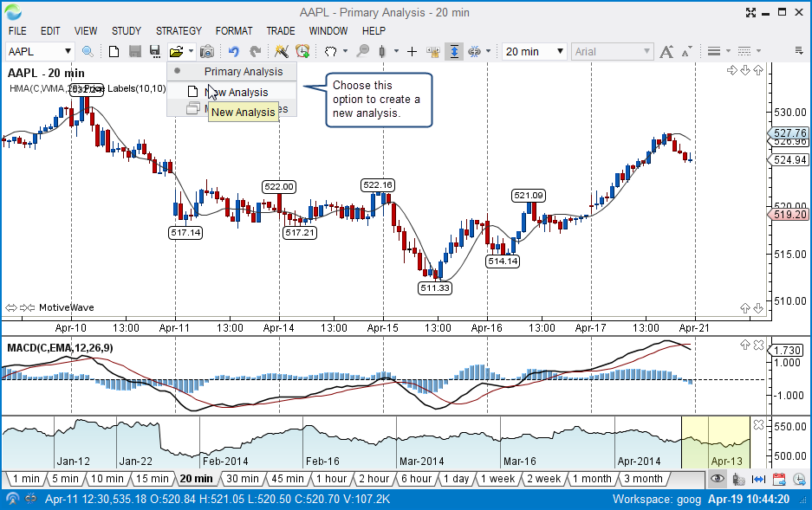Expand the line style dropdown arrow
The width and height of the screenshot is (812, 510).
pyautogui.click(x=758, y=51)
